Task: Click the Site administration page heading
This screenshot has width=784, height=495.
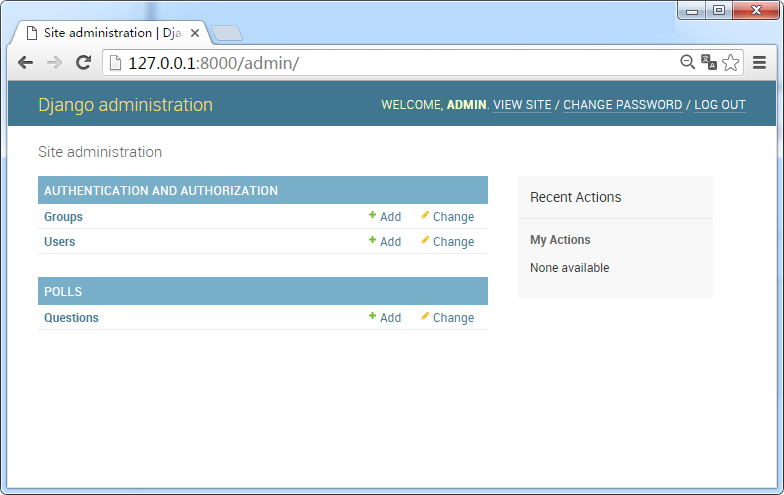Action: coord(100,152)
